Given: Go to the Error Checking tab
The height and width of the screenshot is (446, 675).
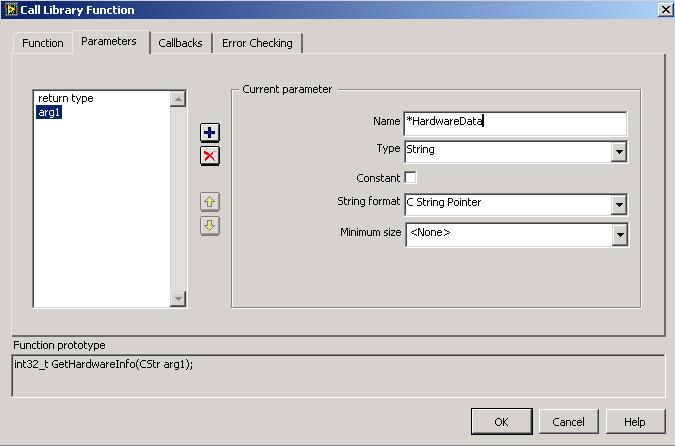Looking at the screenshot, I should pyautogui.click(x=257, y=43).
